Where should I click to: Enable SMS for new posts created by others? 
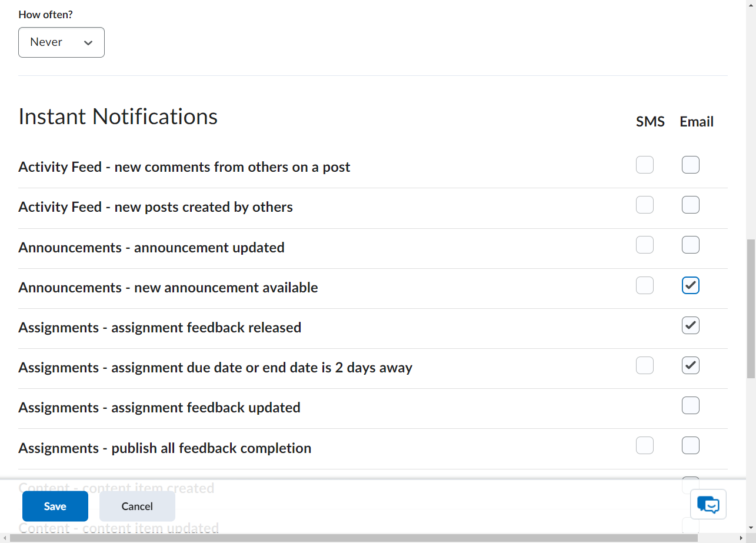(x=645, y=205)
